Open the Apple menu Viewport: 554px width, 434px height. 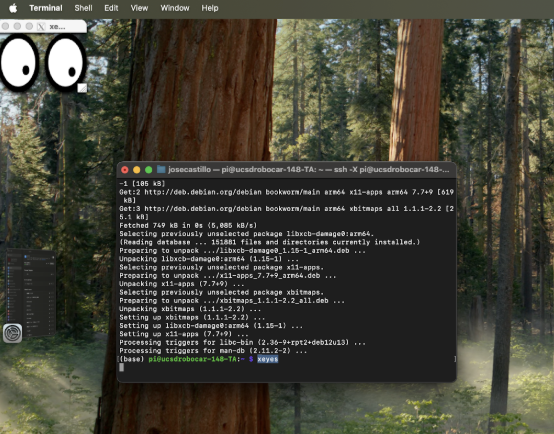click(13, 8)
